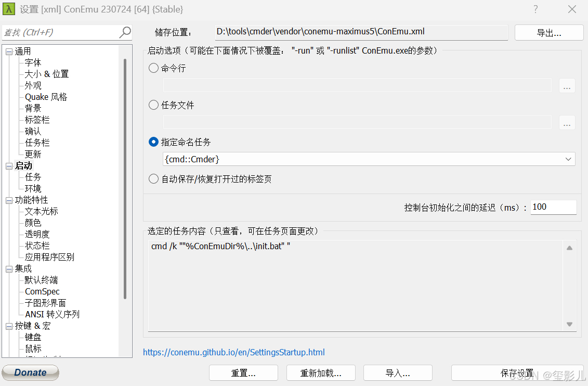Click the search magnifier icon
Viewport: 588px width, 386px height.
(125, 32)
